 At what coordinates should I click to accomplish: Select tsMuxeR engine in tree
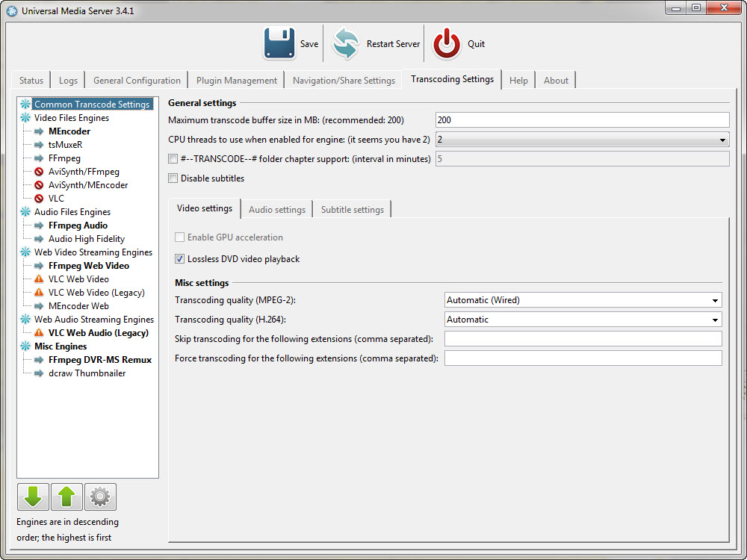[x=65, y=145]
